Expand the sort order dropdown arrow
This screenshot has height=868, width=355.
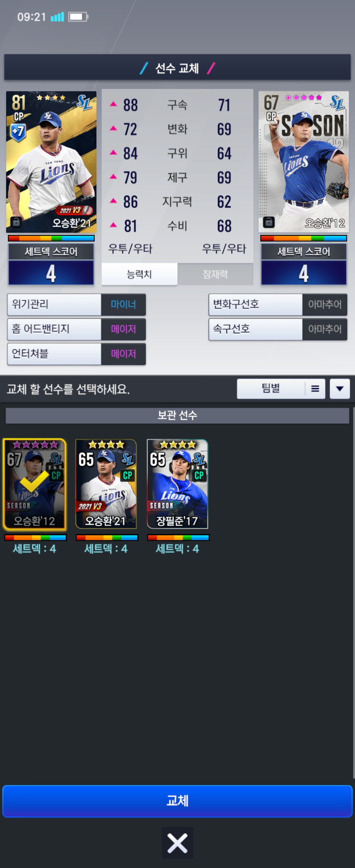point(340,389)
